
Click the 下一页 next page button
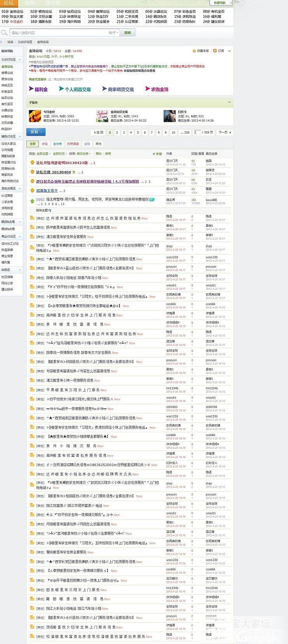pos(225,132)
